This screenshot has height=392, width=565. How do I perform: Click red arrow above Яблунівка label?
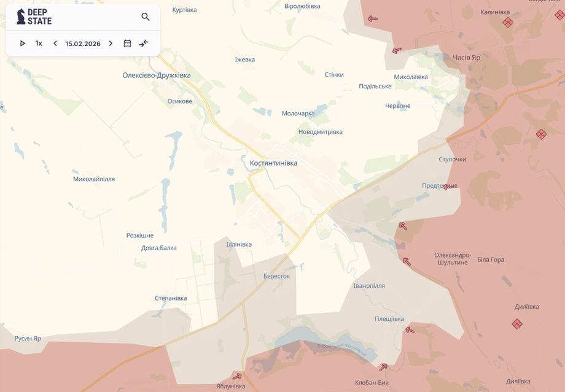[237, 376]
